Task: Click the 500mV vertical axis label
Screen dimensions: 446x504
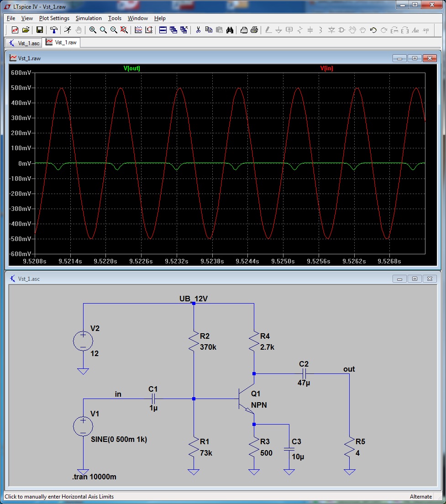Action: coord(21,88)
